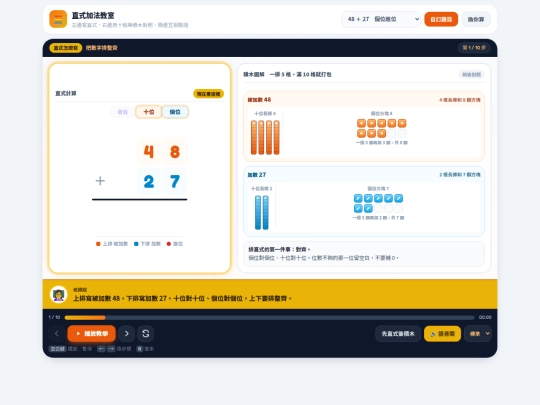
Task: Click the orange ones digit 8
Action: [175, 152]
